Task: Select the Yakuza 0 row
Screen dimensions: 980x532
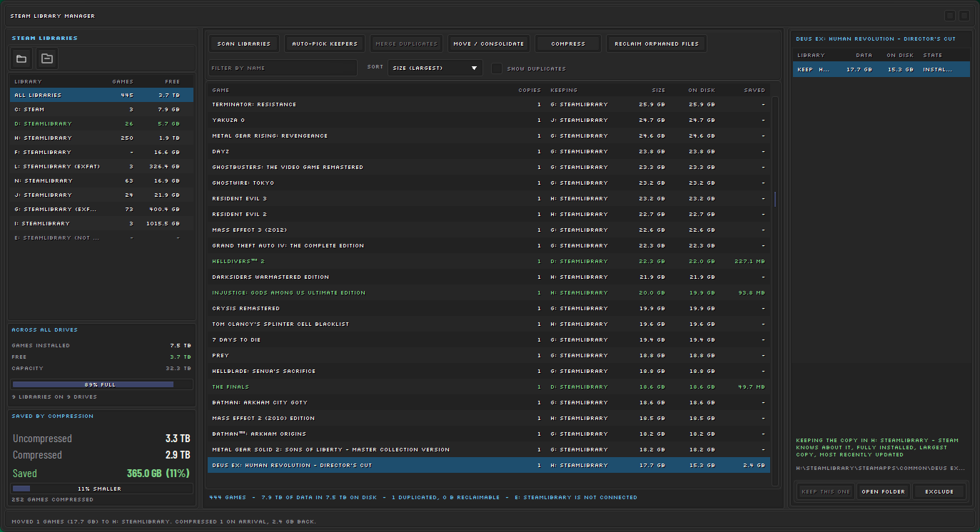Action: 489,120
